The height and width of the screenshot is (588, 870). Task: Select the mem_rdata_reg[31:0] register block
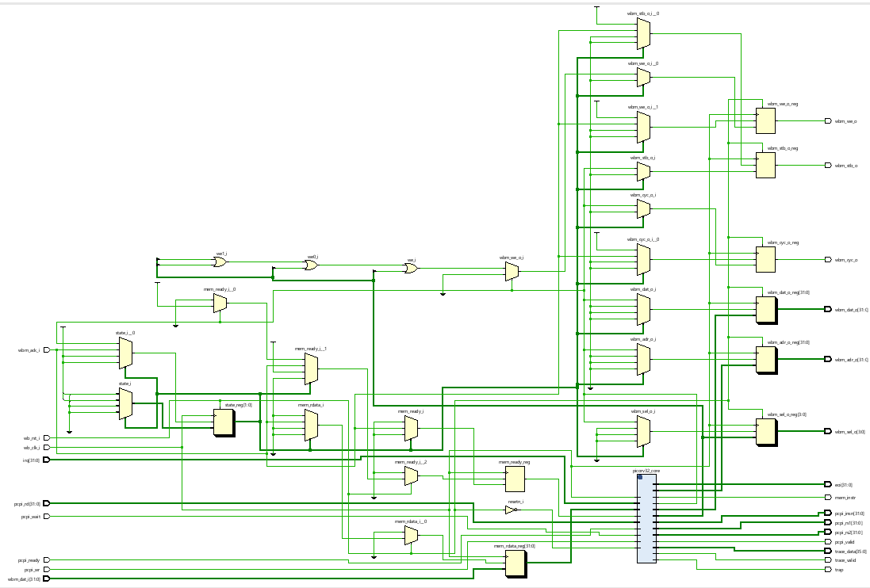[516, 563]
